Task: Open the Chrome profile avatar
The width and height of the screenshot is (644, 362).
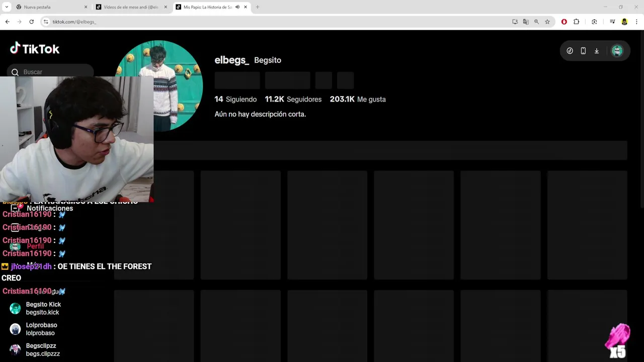Action: point(624,22)
